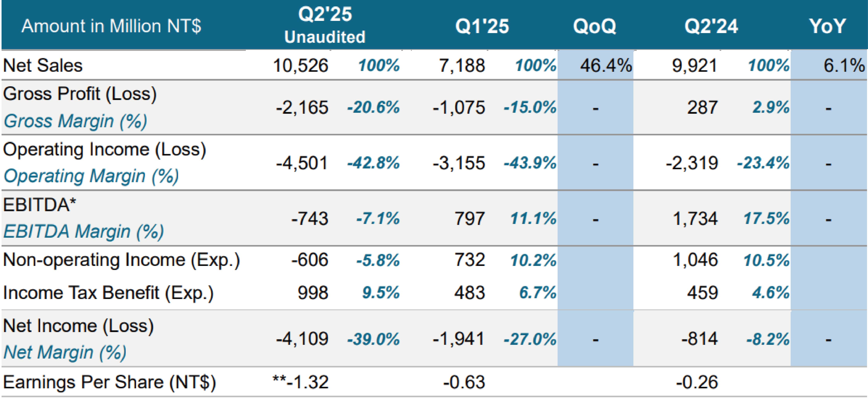Click the Amount in Million NT$ header

(111, 26)
